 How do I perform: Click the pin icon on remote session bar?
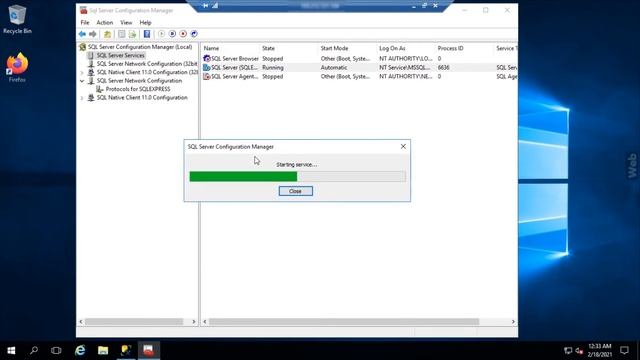[x=205, y=5]
